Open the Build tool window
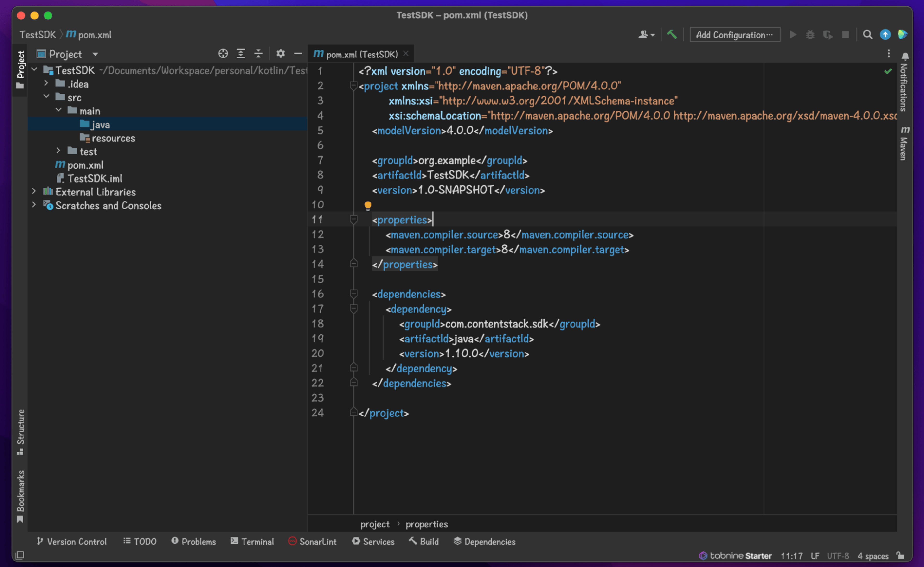The height and width of the screenshot is (567, 924). pyautogui.click(x=423, y=541)
